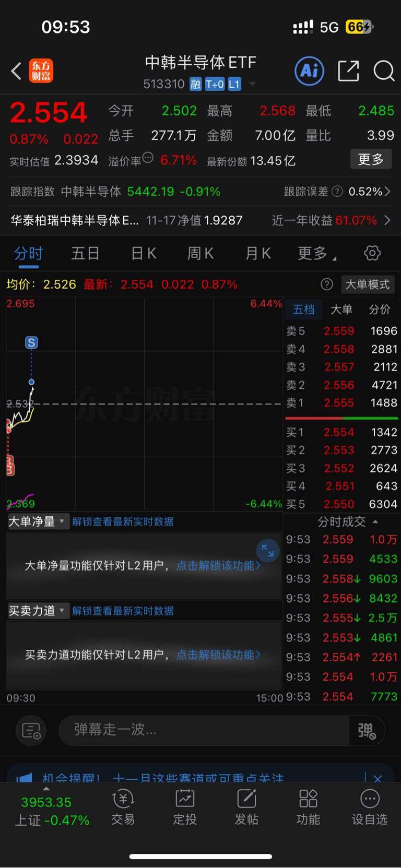Toggle 大单模式 button
This screenshot has width=401, height=868.
pos(368,284)
